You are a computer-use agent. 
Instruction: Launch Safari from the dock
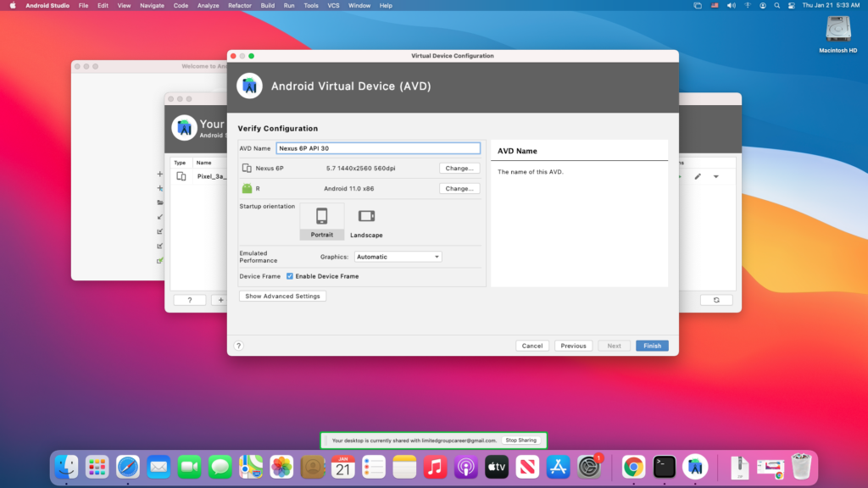[128, 467]
